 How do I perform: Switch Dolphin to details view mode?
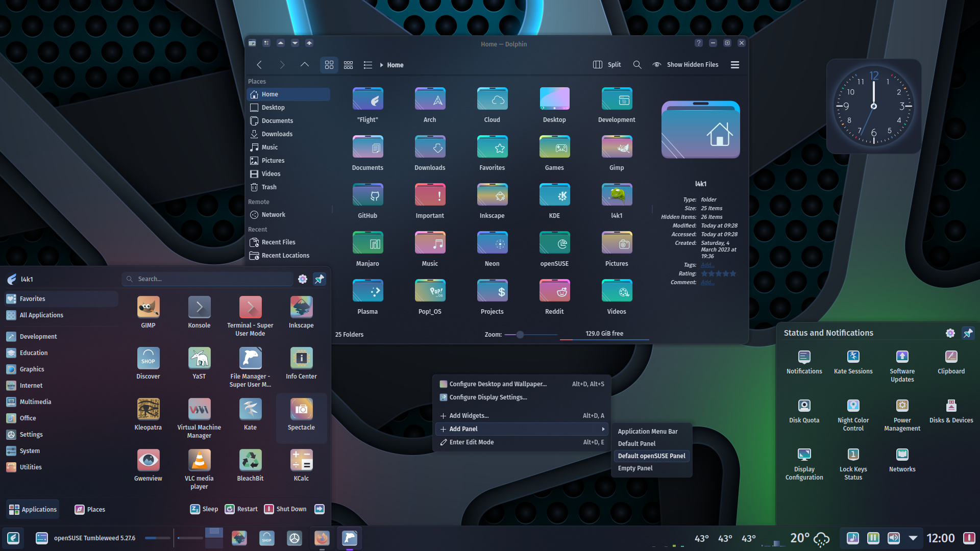367,65
